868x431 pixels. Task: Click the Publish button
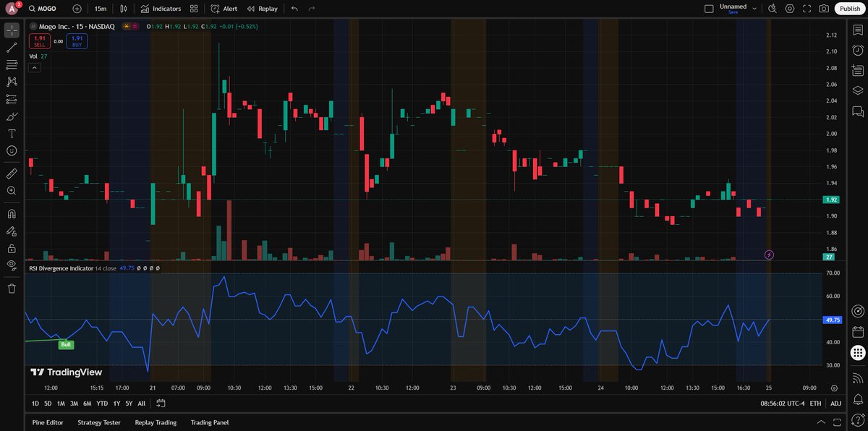[850, 9]
